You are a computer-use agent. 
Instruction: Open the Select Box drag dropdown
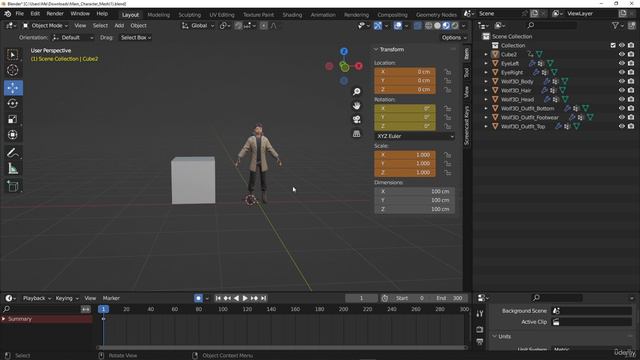[x=136, y=38]
